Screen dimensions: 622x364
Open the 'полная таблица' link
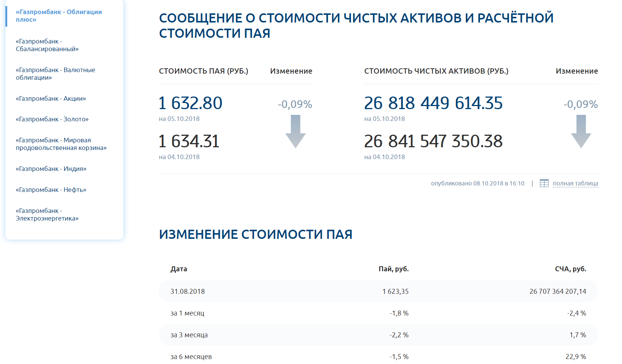pos(575,184)
